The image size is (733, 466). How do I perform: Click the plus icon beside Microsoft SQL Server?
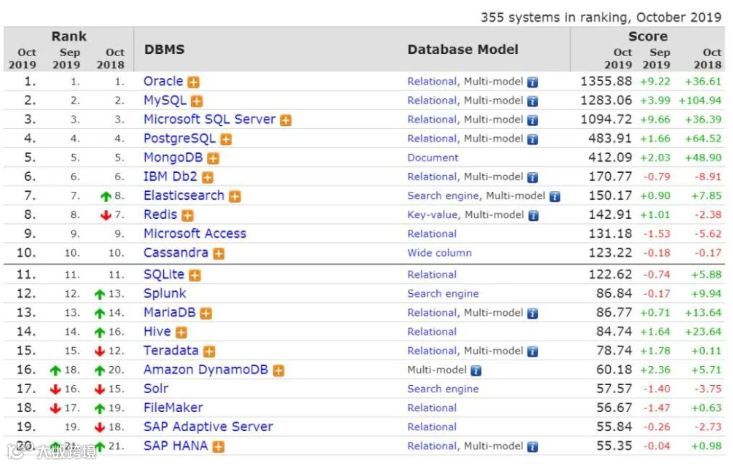click(x=286, y=120)
